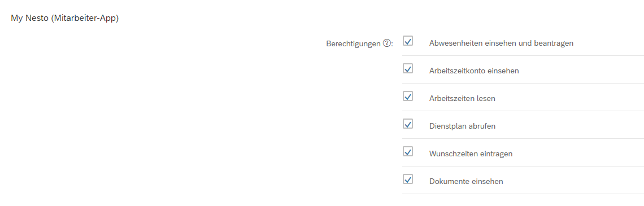Click the 'Arbeitszeiten lesen' label text
The width and height of the screenshot is (644, 206).
(462, 99)
